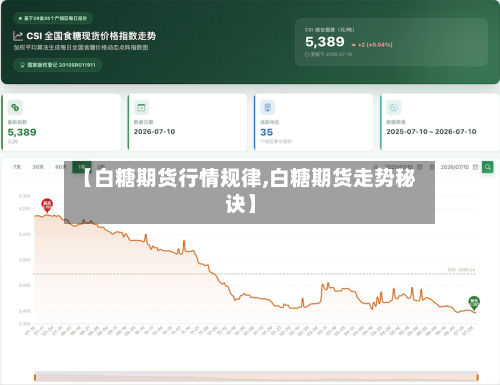Click the small clock icon next to the update date
Image resolution: width=500 pixels, height=385 pixels.
(307, 54)
